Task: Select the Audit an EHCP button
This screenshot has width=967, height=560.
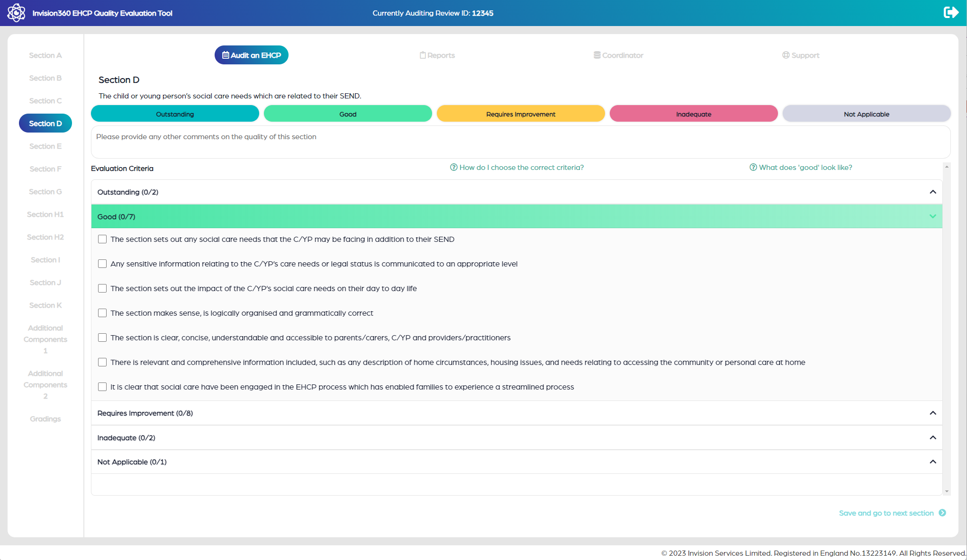Action: point(252,55)
